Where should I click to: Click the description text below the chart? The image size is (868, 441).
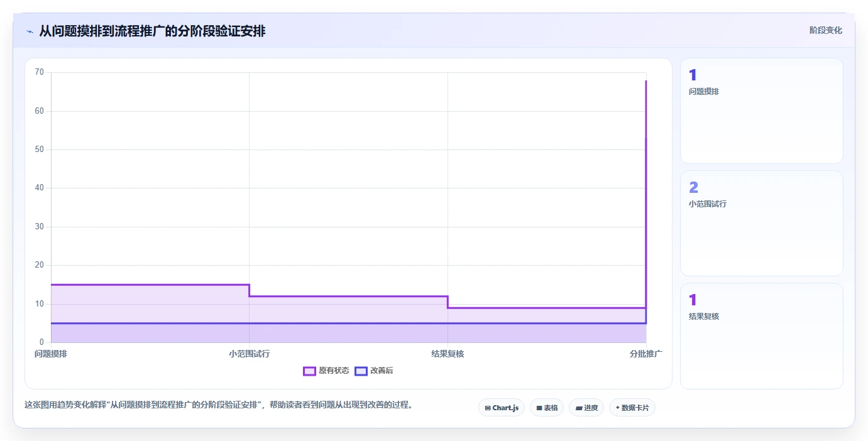tap(219, 405)
